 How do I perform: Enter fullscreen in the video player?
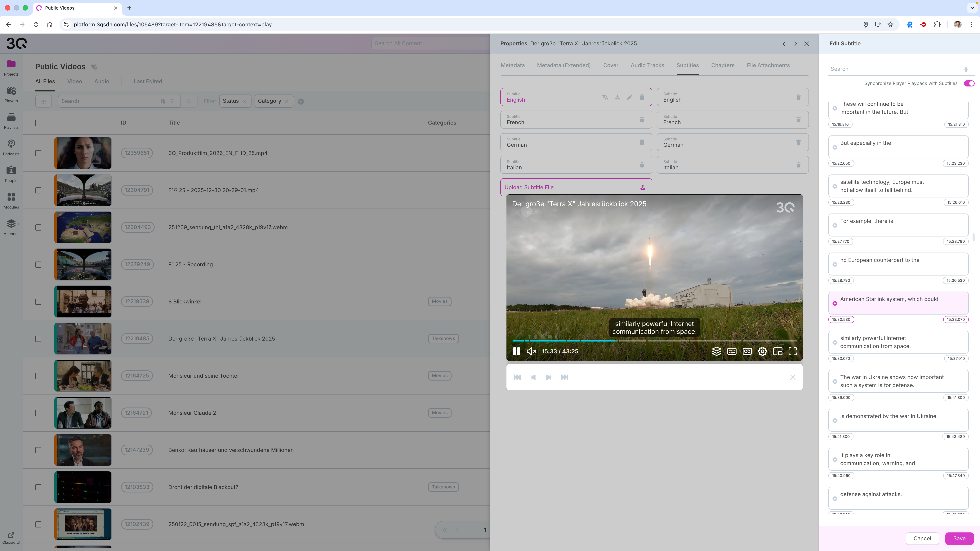[792, 351]
